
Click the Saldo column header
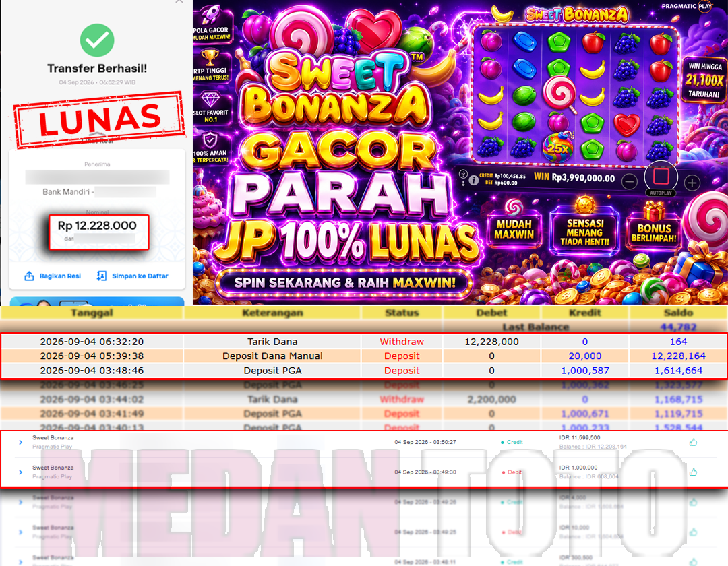point(678,313)
